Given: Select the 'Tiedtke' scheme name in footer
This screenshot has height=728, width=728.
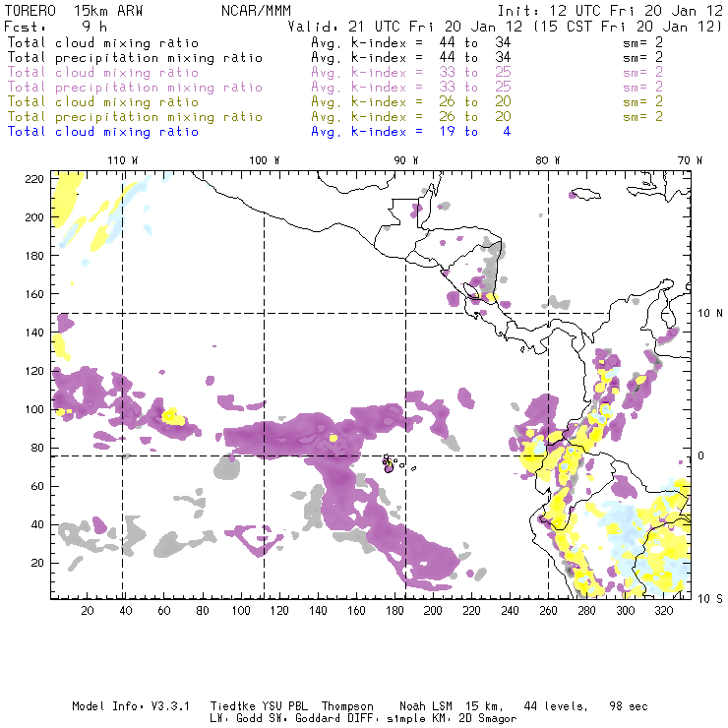Looking at the screenshot, I should pos(232,706).
